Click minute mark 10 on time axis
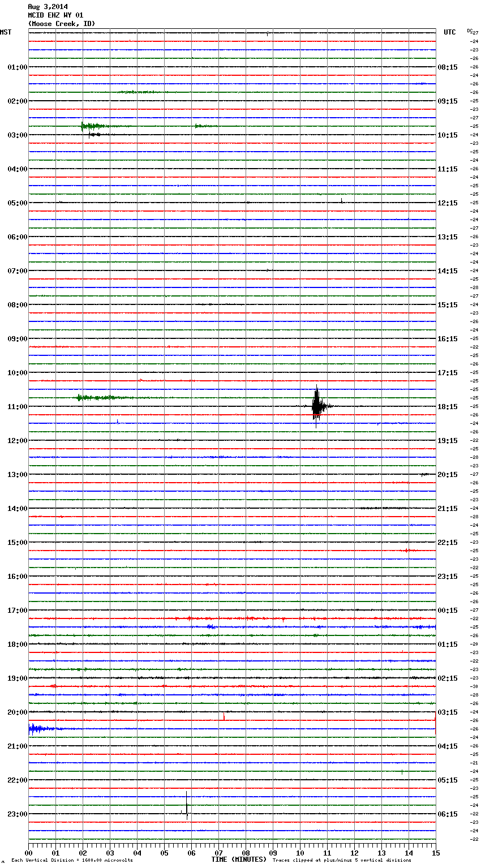 click(300, 853)
